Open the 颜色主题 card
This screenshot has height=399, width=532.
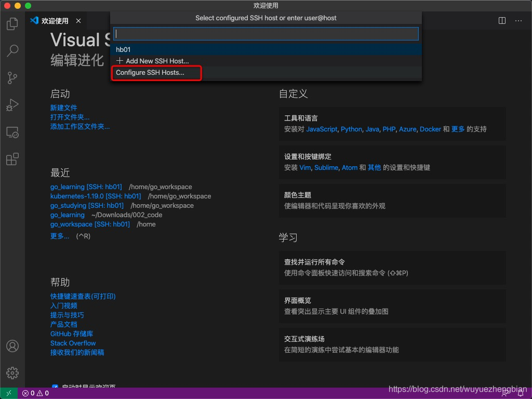click(392, 201)
